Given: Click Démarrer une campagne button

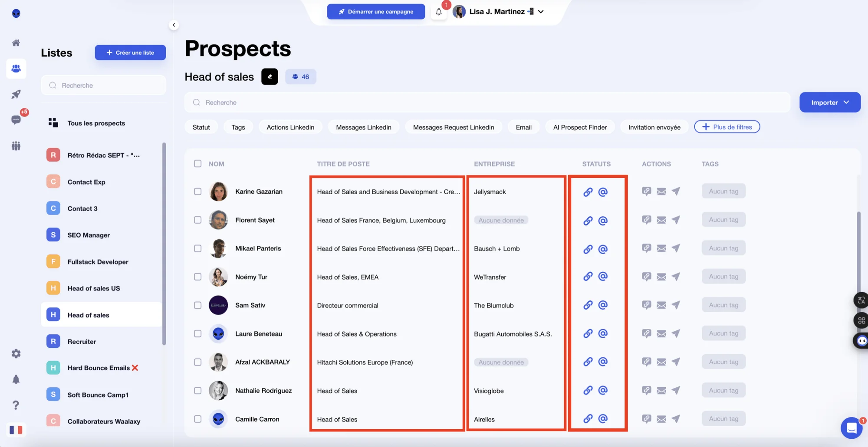Looking at the screenshot, I should [x=376, y=12].
